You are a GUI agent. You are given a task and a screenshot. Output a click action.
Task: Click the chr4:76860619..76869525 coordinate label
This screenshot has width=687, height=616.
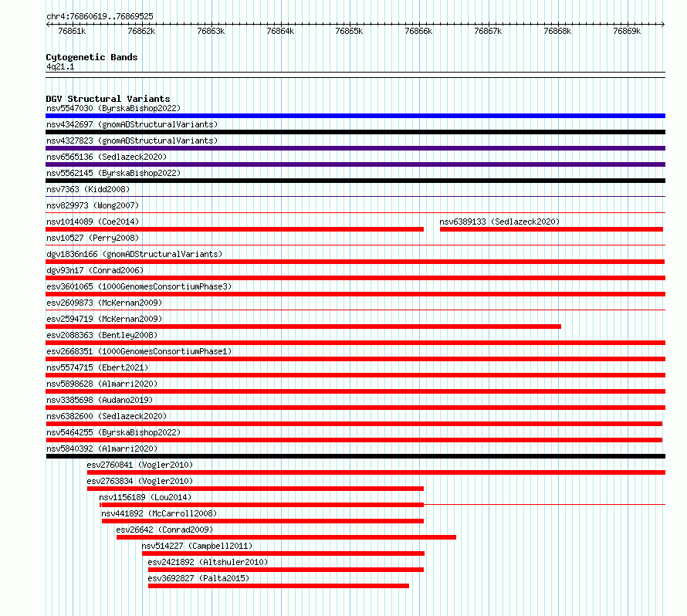point(100,17)
